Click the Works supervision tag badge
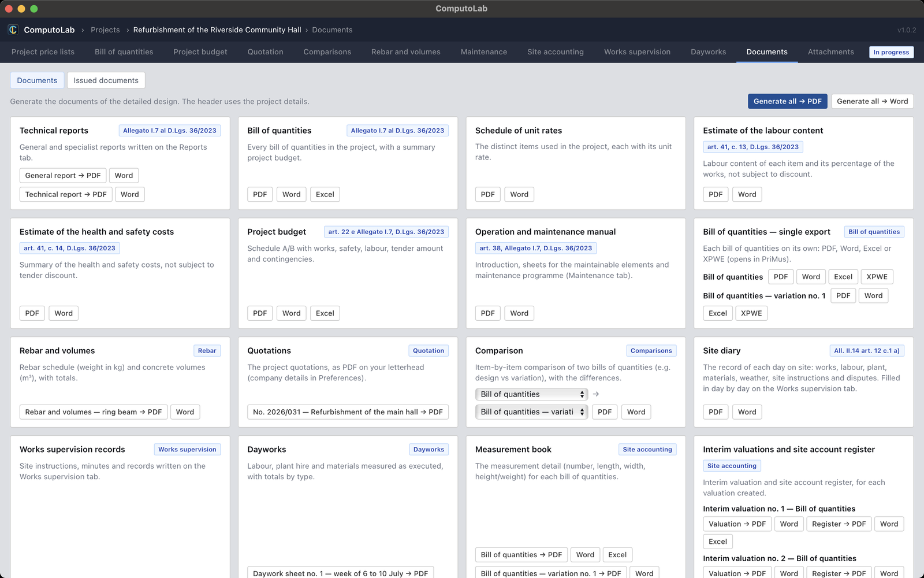This screenshot has width=924, height=578. pyautogui.click(x=187, y=450)
